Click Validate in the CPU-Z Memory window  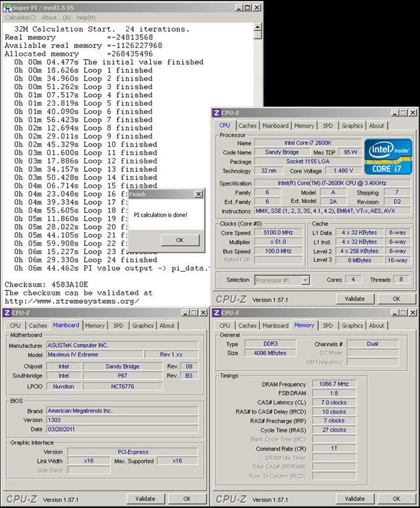click(x=354, y=499)
